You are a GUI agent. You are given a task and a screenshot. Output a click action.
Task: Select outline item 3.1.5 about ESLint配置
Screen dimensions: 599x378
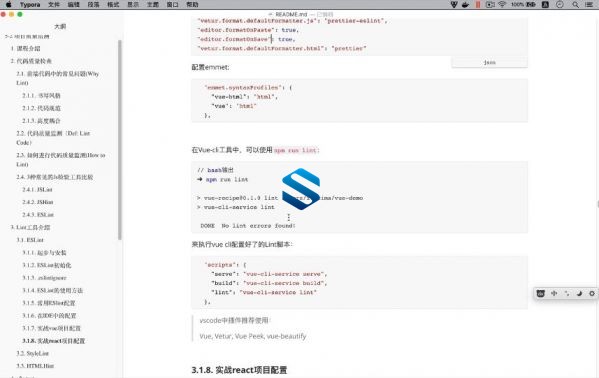point(49,303)
